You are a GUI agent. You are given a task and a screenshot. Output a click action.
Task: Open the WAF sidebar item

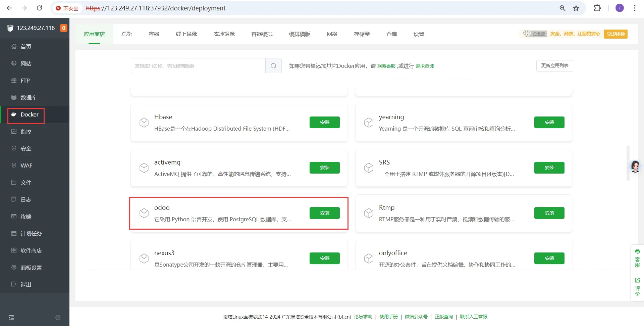pos(35,166)
